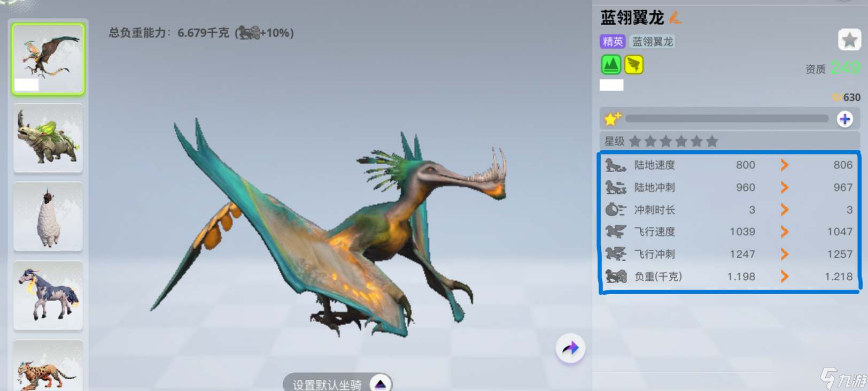Pick the blue horse mount thumbnail
Viewport: 868px width, 391px height.
[48, 295]
